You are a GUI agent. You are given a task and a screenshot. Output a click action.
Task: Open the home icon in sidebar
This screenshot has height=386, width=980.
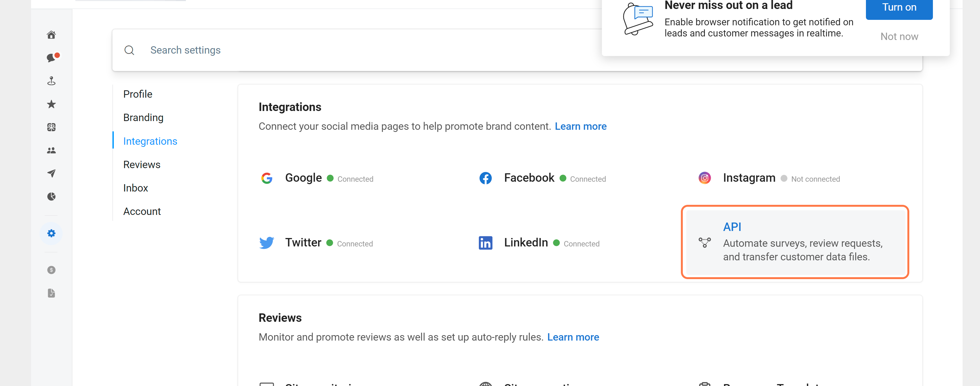(x=51, y=35)
